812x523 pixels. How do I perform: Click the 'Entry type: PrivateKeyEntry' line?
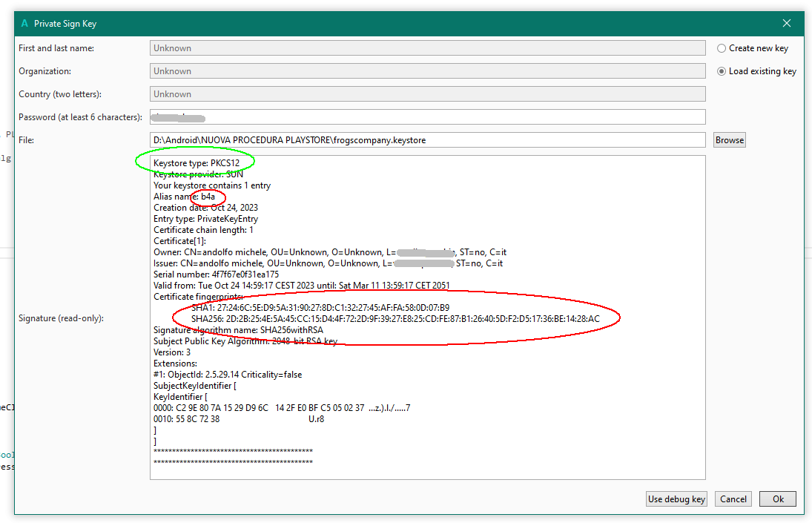[x=205, y=219]
